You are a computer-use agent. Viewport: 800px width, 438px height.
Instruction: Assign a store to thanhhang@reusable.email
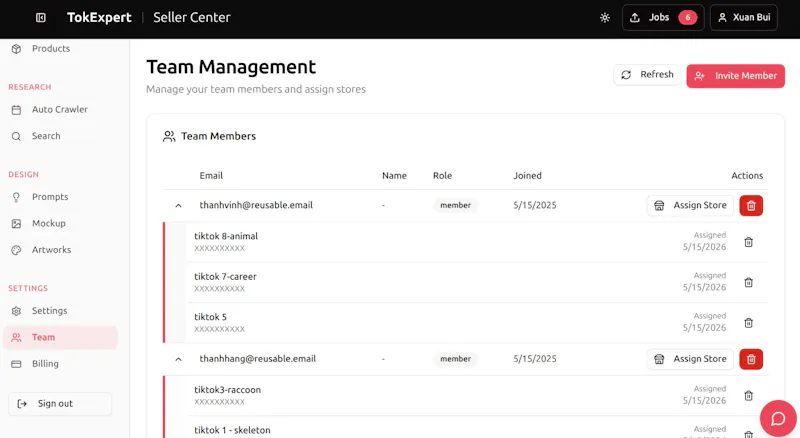(690, 359)
